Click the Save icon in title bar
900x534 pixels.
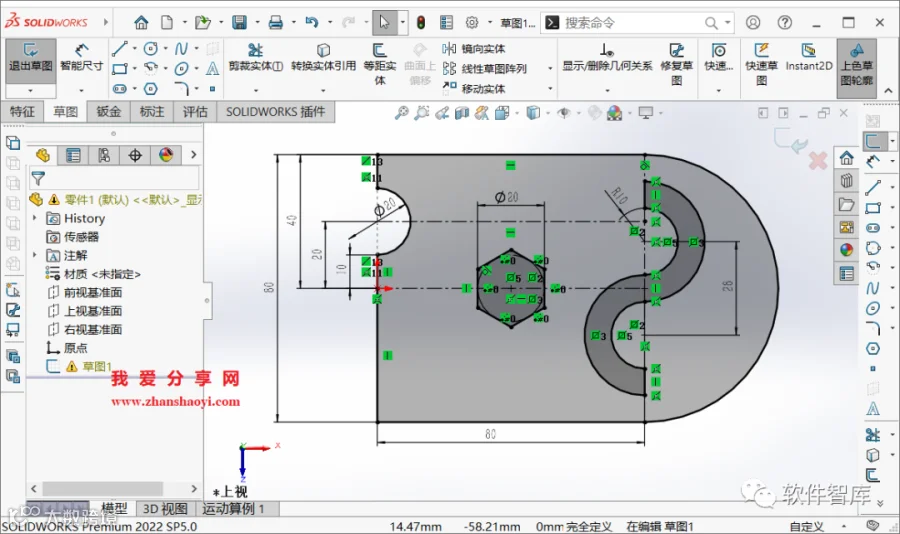point(239,22)
